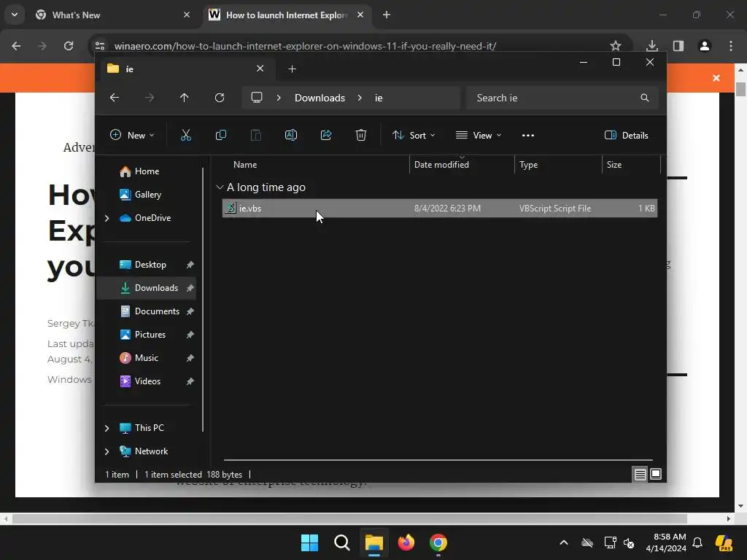Open a new Chrome tab
The width and height of the screenshot is (747, 560).
tap(387, 15)
